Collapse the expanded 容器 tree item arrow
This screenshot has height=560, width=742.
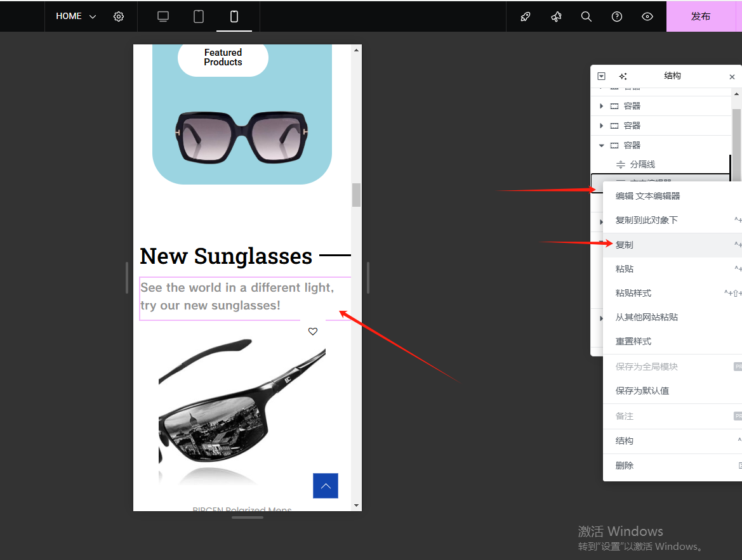(x=602, y=145)
